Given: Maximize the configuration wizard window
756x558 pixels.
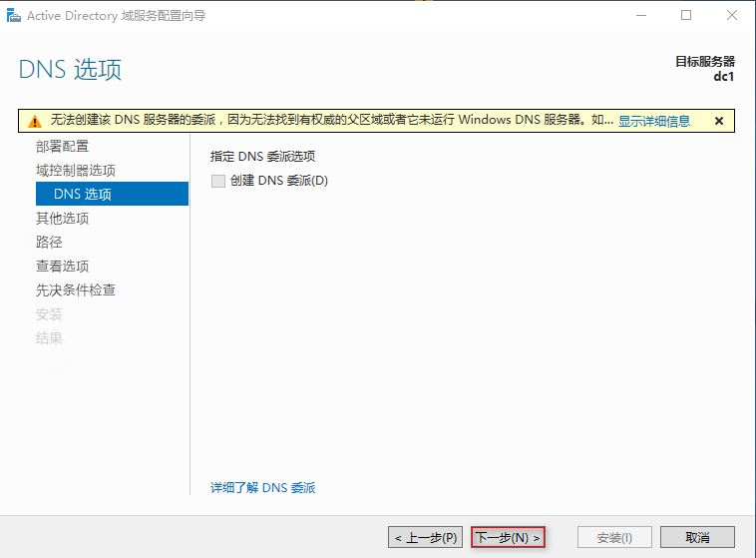Looking at the screenshot, I should (x=686, y=16).
